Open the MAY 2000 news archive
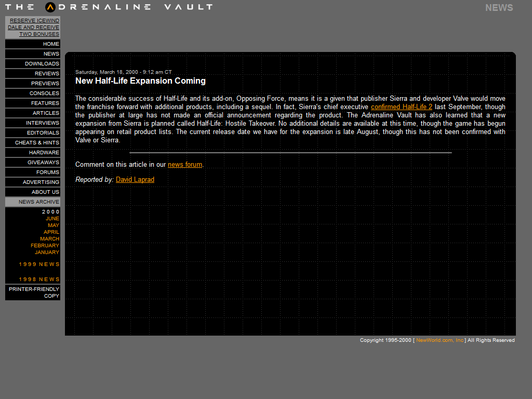 (54, 225)
